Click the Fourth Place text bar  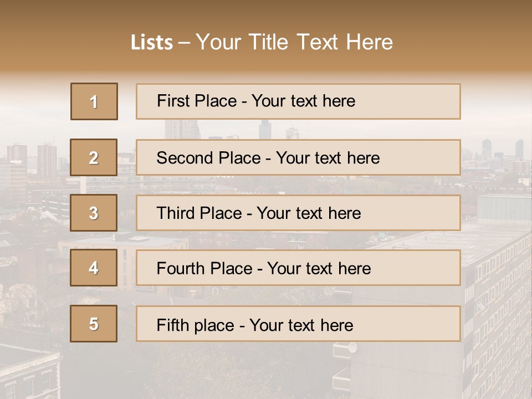[298, 268]
